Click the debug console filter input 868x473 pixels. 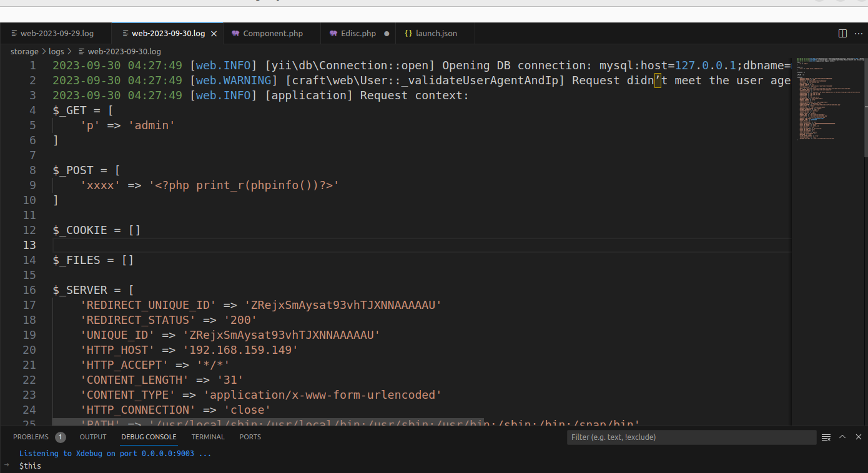tap(691, 437)
